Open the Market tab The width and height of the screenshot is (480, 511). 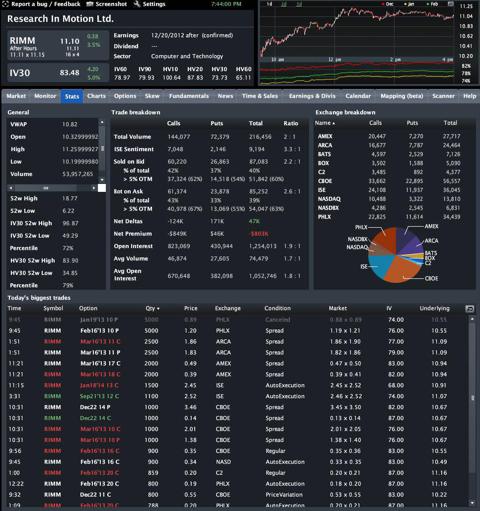tap(16, 96)
